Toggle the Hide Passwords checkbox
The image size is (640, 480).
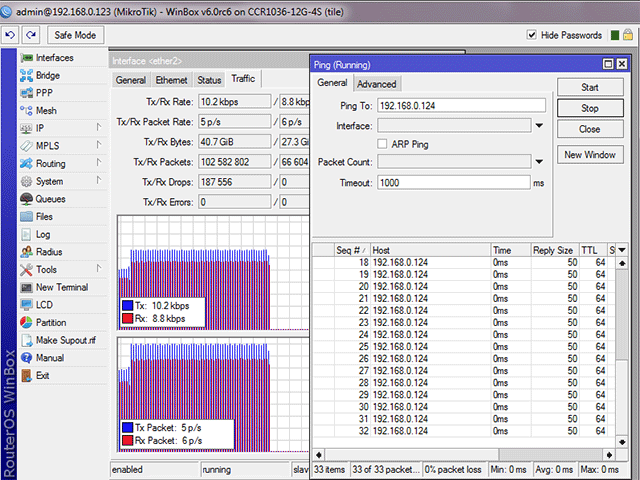point(531,35)
